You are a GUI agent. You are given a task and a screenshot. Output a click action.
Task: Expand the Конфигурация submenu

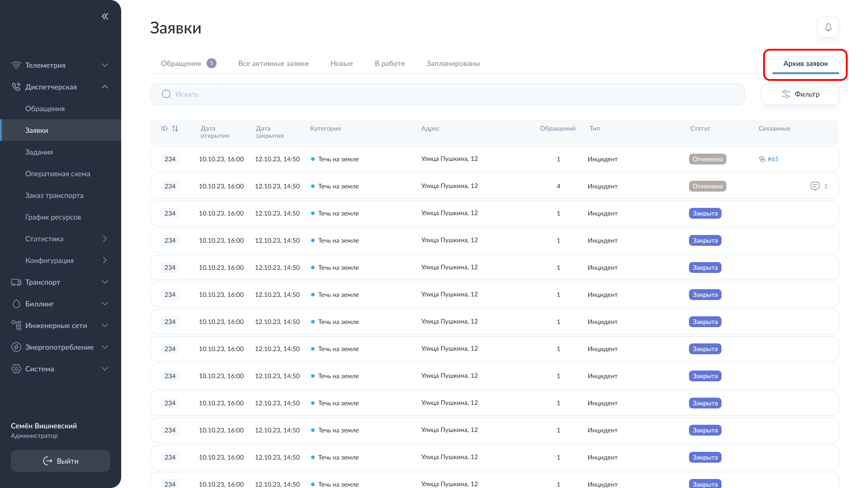(105, 261)
